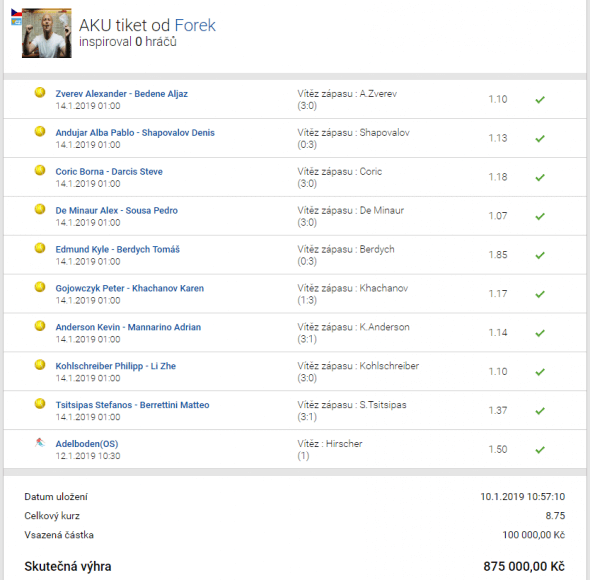Click the tennis ball icon beside Zverev match

pos(40,92)
